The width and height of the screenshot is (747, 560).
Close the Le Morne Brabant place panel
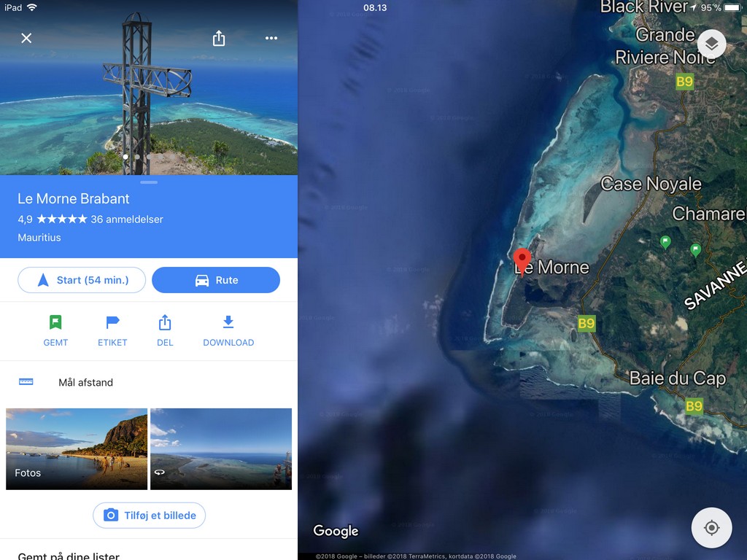point(26,38)
